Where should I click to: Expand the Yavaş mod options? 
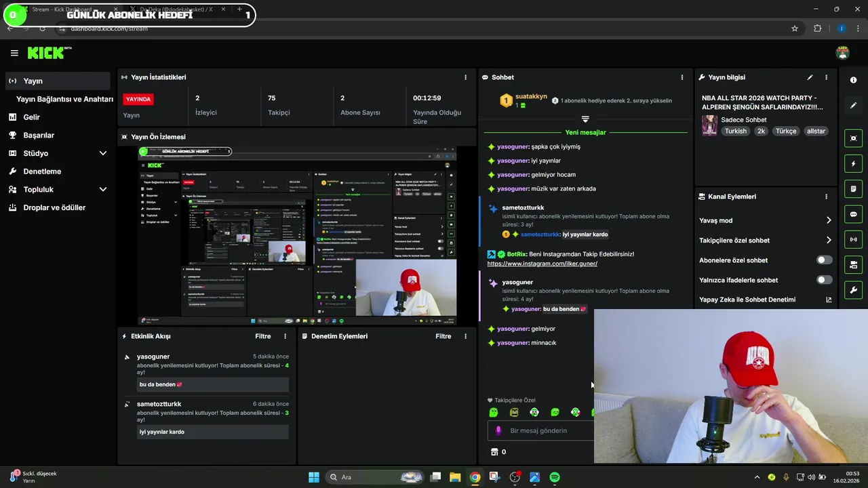pyautogui.click(x=829, y=220)
